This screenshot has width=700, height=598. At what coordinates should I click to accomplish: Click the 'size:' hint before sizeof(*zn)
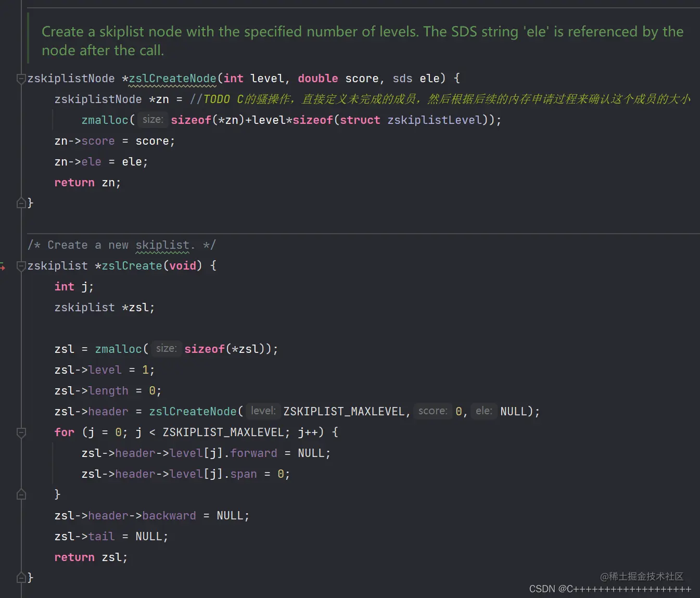point(153,120)
